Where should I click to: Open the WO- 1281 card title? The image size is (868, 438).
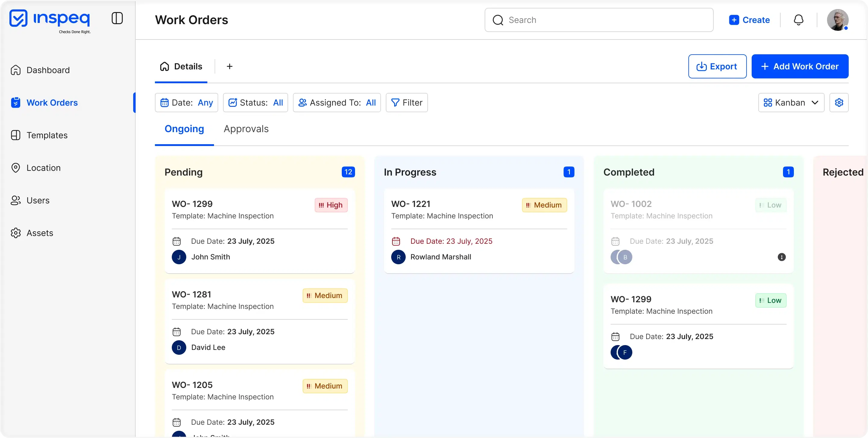coord(191,294)
